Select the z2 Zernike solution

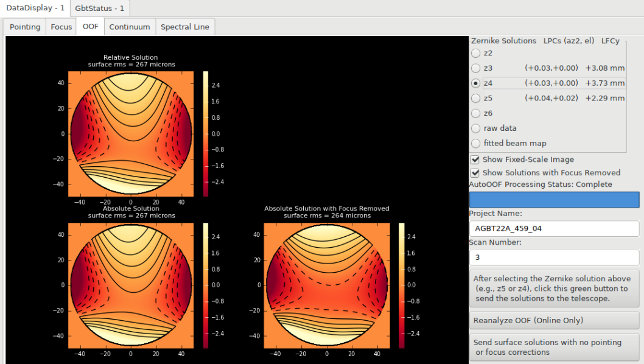(x=475, y=53)
